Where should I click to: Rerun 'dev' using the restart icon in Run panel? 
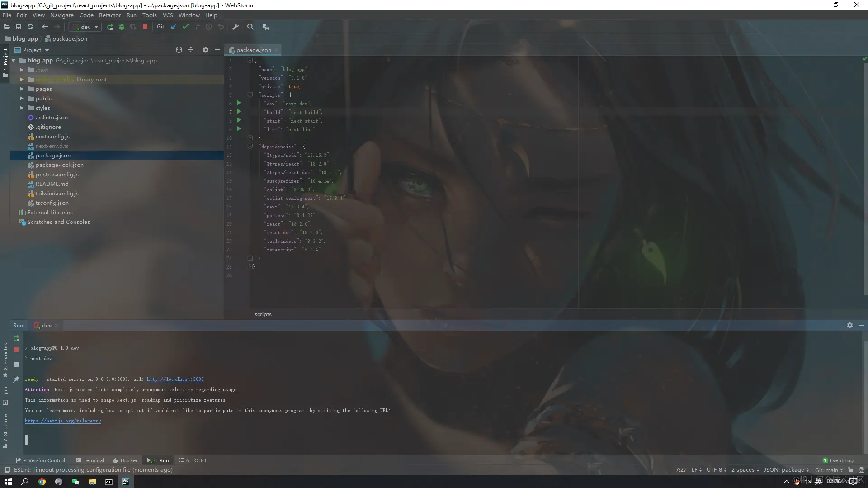[16, 338]
